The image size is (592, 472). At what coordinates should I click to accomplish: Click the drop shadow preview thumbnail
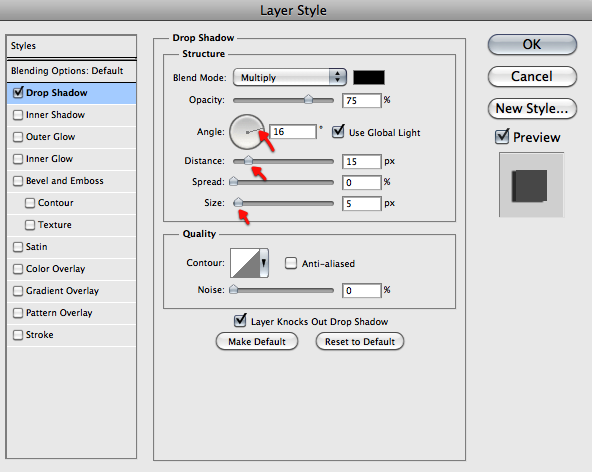[531, 185]
